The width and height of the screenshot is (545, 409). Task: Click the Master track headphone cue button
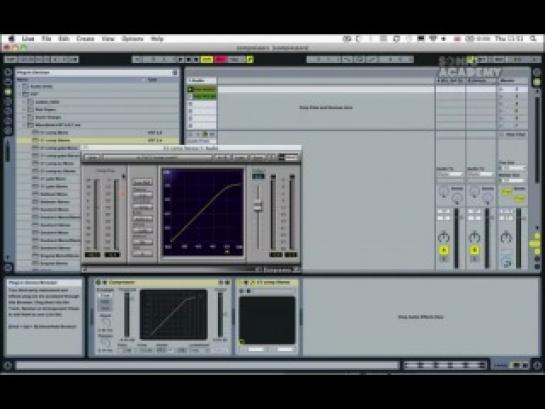tap(507, 263)
